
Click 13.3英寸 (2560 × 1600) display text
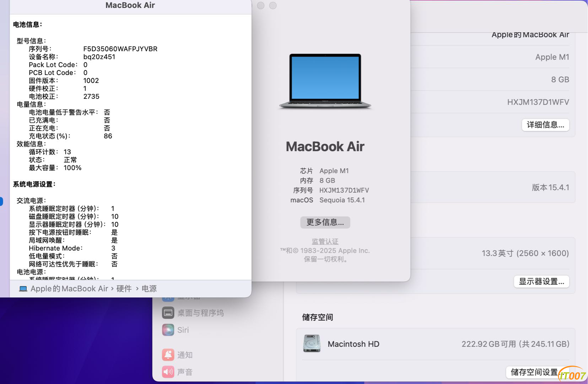pyautogui.click(x=525, y=253)
